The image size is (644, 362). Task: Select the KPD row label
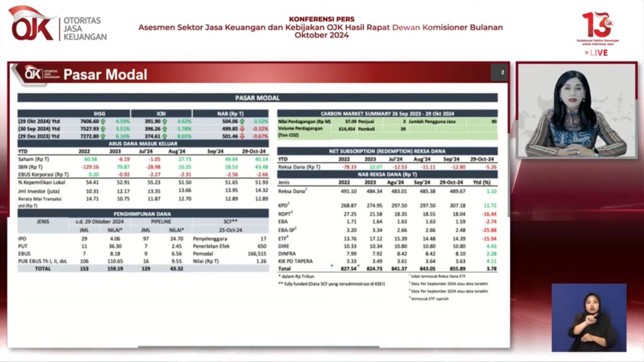[284, 206]
